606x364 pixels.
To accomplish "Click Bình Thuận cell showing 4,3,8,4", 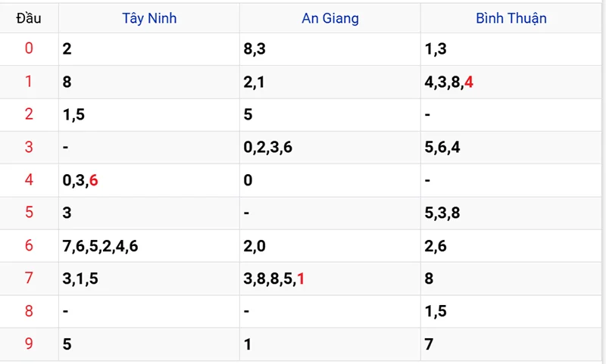I will tap(511, 82).
